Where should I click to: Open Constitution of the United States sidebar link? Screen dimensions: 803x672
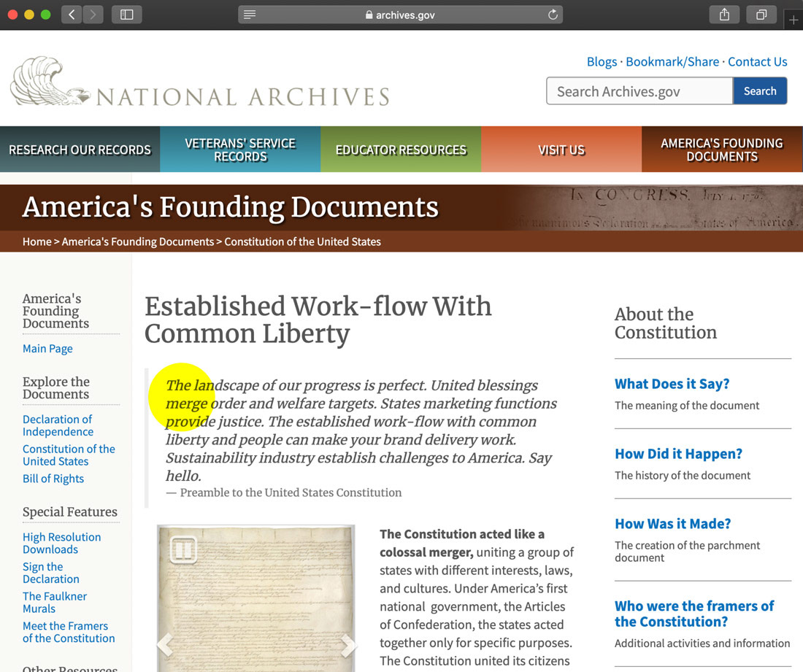click(69, 455)
